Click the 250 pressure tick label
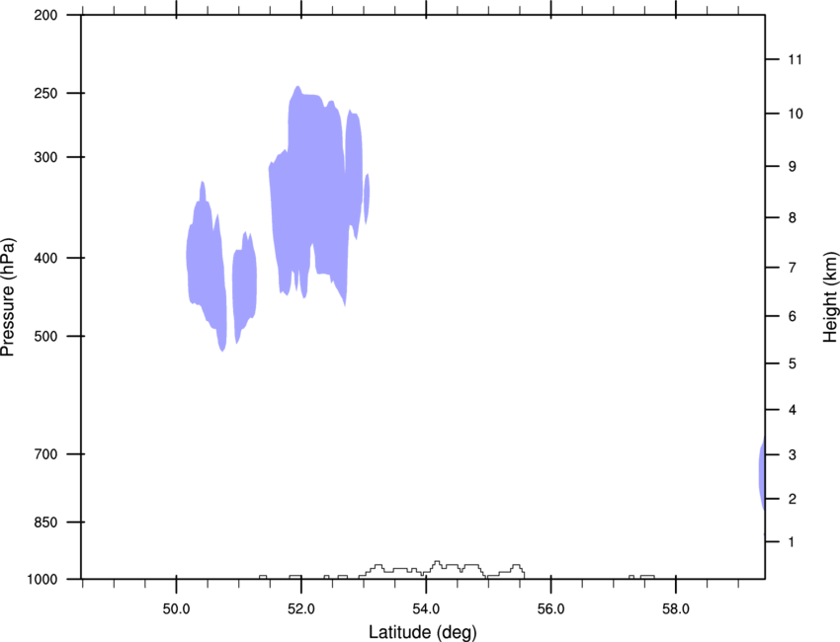The image size is (840, 642). pyautogui.click(x=46, y=93)
